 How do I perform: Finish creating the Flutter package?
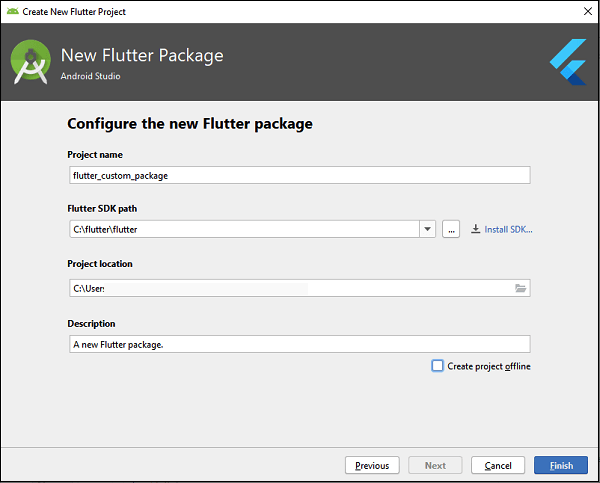point(561,465)
